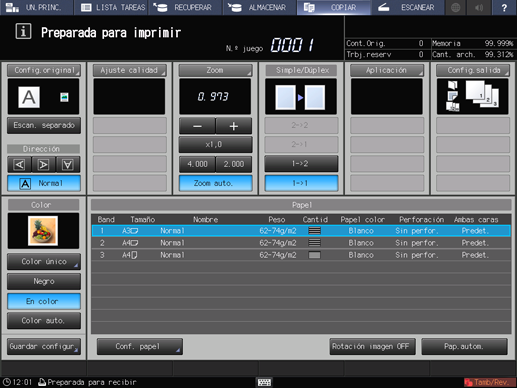The height and width of the screenshot is (388, 517).
Task: Open the on-screen keyboard icon
Action: 264,382
